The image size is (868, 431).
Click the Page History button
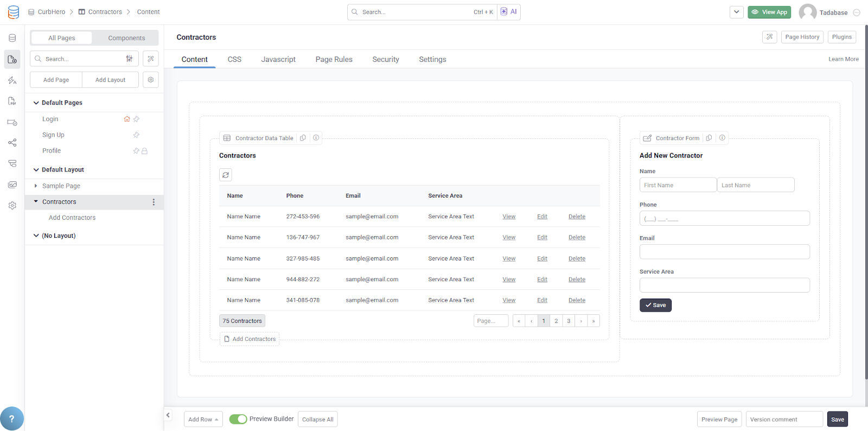(802, 37)
